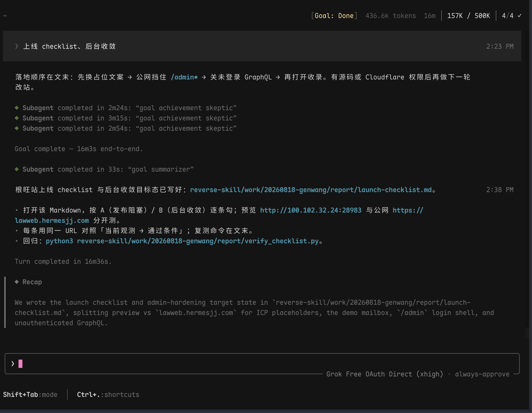Viewport: 532px width, 413px height.
Task: Click the 436.6k tokens counter
Action: (x=391, y=16)
